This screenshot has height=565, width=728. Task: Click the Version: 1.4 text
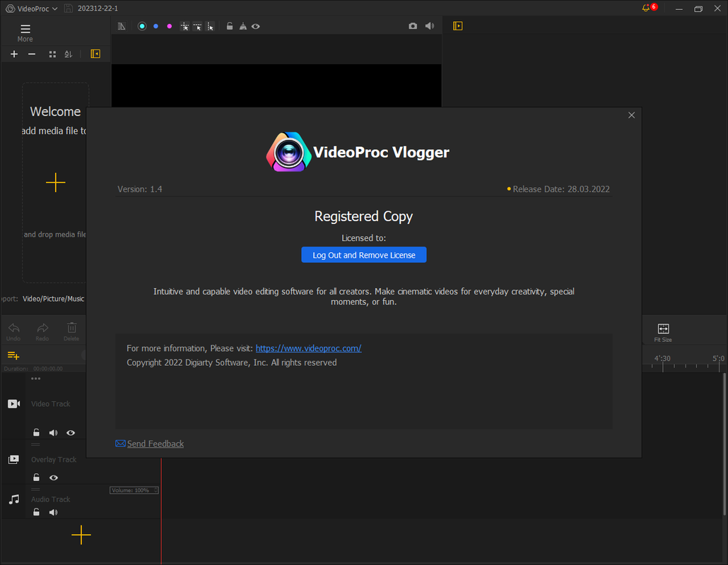click(140, 189)
